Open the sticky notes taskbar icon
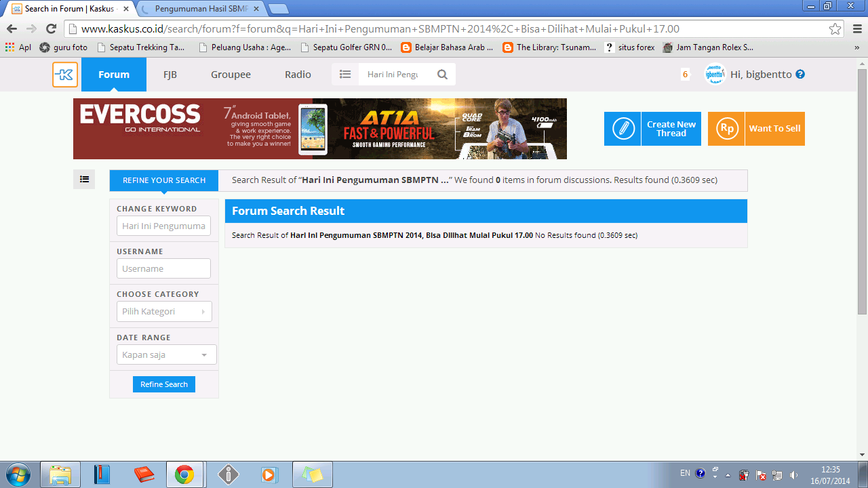The height and width of the screenshot is (488, 868). click(x=313, y=474)
